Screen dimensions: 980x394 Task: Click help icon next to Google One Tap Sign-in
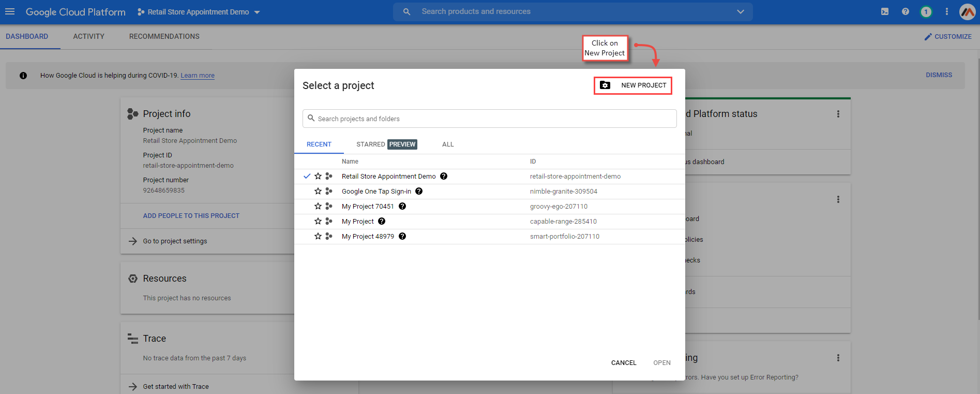(419, 192)
